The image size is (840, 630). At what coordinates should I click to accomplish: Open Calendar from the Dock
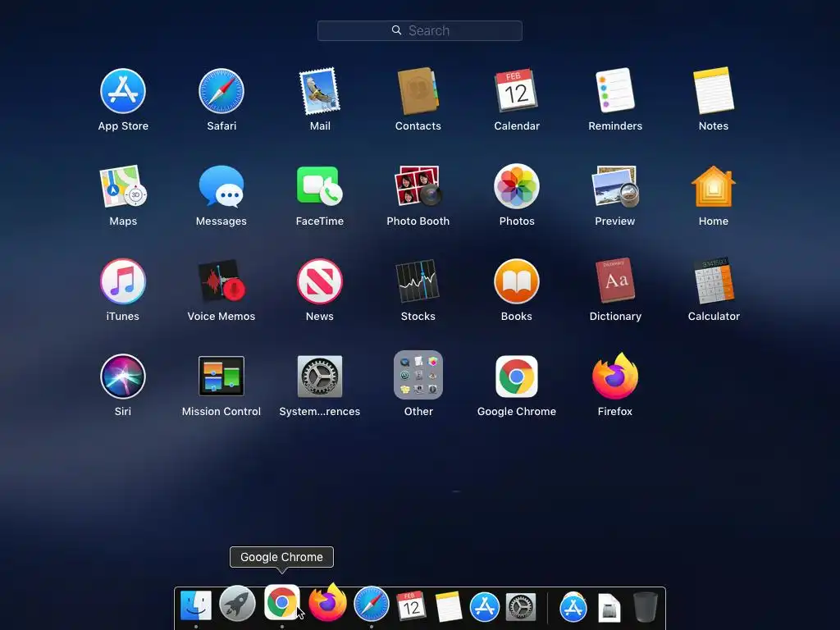click(x=411, y=606)
